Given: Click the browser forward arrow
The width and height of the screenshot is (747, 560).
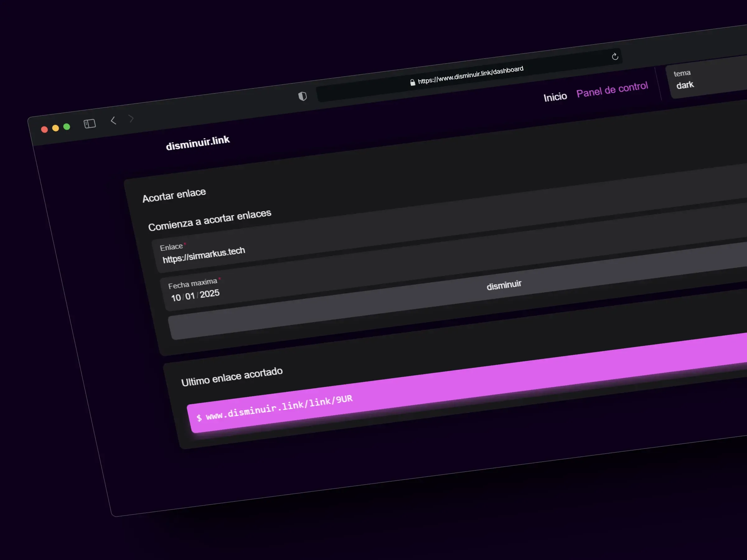Looking at the screenshot, I should tap(131, 119).
